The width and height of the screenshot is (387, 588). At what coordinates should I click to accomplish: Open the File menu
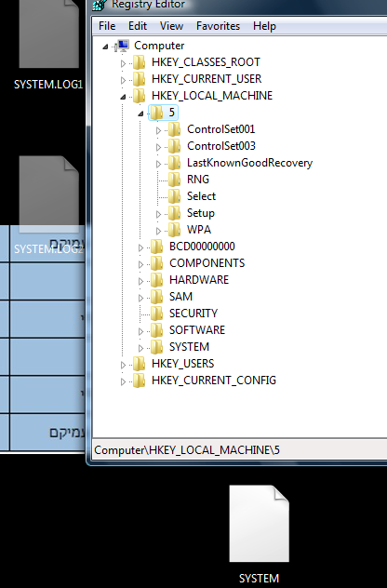(x=107, y=26)
